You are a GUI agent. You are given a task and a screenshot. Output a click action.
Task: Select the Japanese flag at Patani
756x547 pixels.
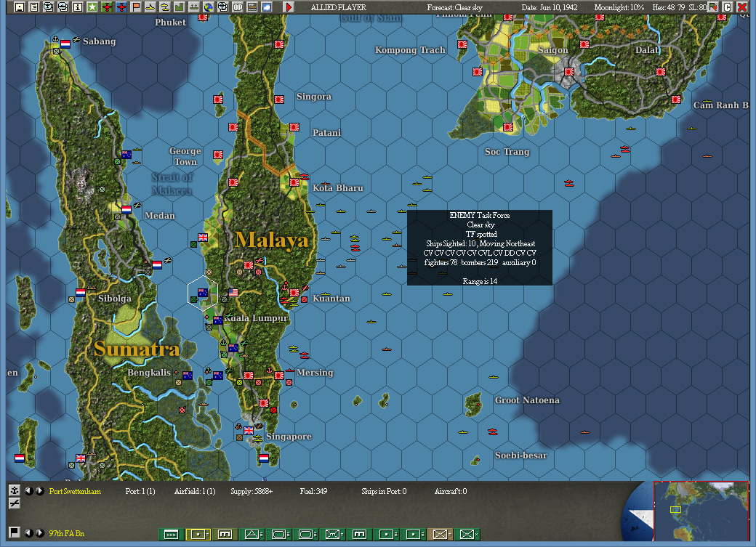[x=294, y=126]
